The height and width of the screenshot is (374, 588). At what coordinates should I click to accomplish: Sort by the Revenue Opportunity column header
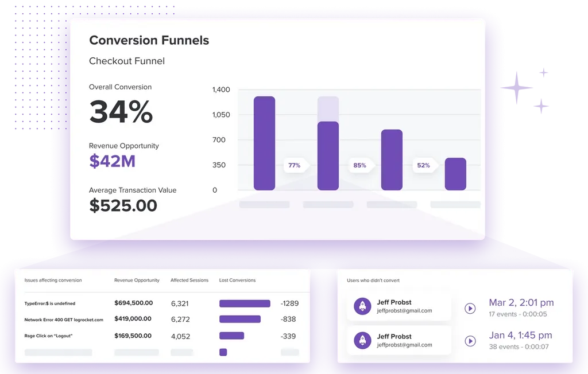[137, 280]
